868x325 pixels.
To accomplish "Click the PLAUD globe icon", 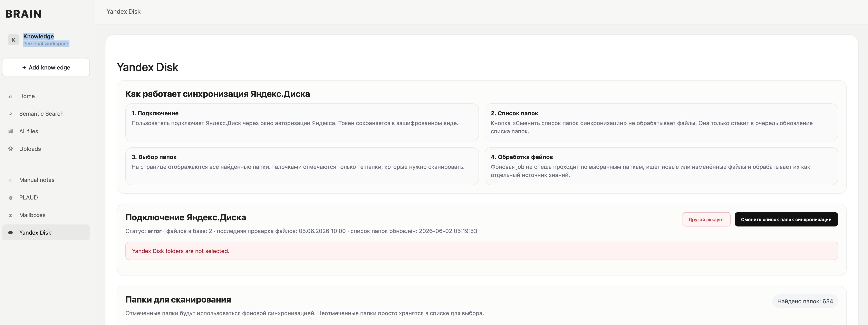I will [x=10, y=198].
